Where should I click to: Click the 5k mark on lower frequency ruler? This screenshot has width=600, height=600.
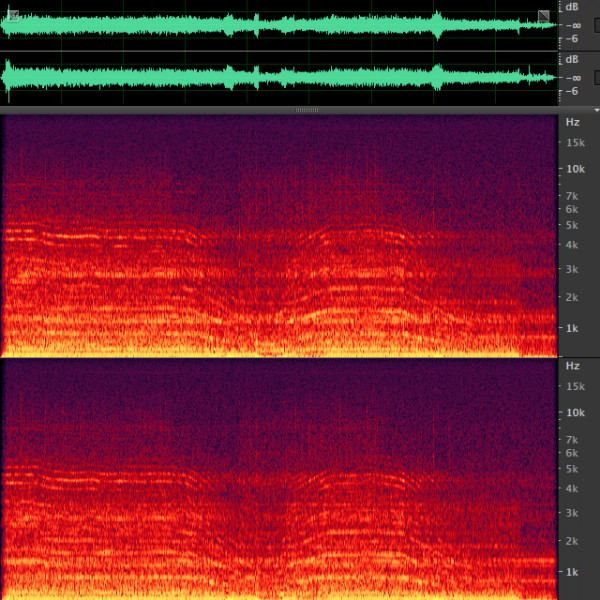[572, 468]
